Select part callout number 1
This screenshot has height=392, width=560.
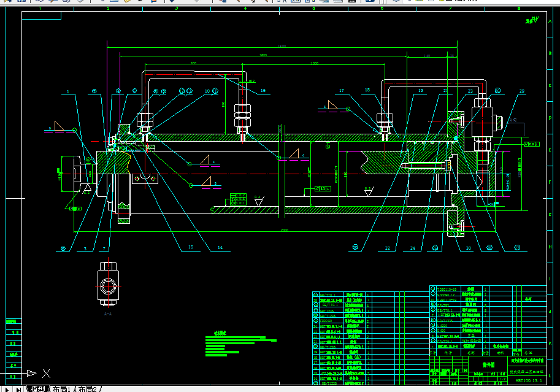point(68,92)
